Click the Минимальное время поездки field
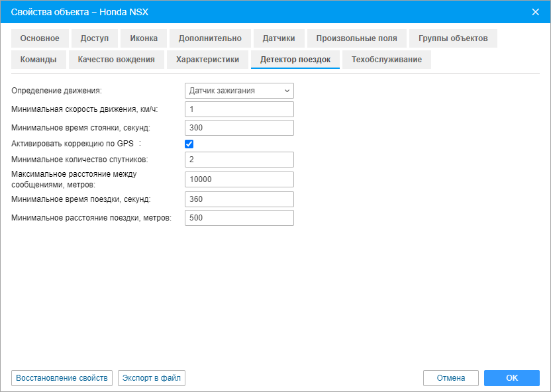Viewport: 551px width, 392px height. (x=239, y=199)
